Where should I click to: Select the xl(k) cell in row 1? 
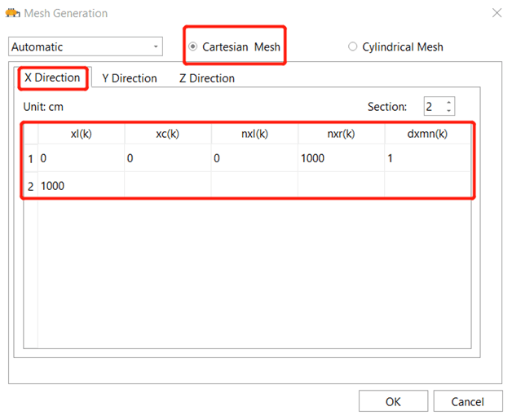(81, 158)
